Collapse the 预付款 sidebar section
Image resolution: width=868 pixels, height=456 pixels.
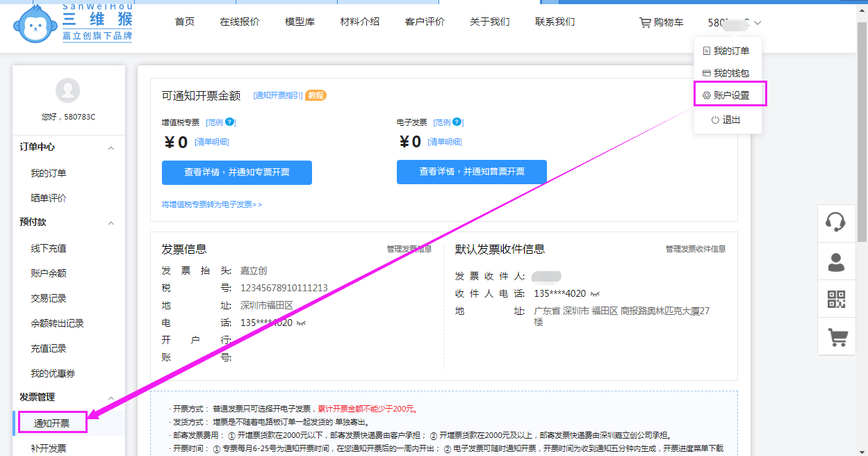click(x=110, y=223)
